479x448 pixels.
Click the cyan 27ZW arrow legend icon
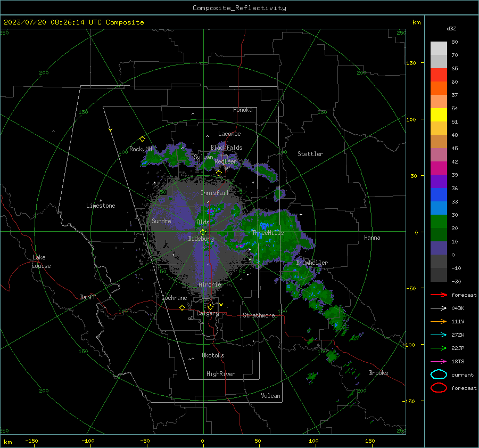[439, 335]
